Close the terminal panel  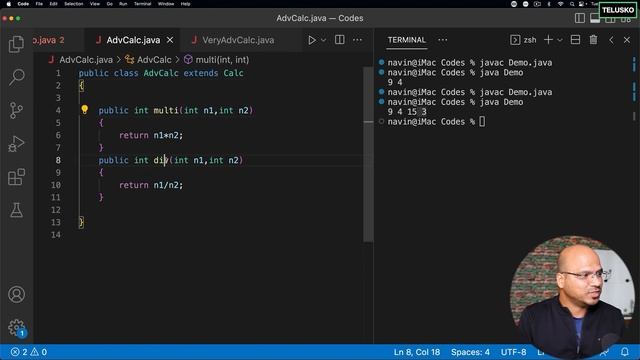pyautogui.click(x=627, y=40)
